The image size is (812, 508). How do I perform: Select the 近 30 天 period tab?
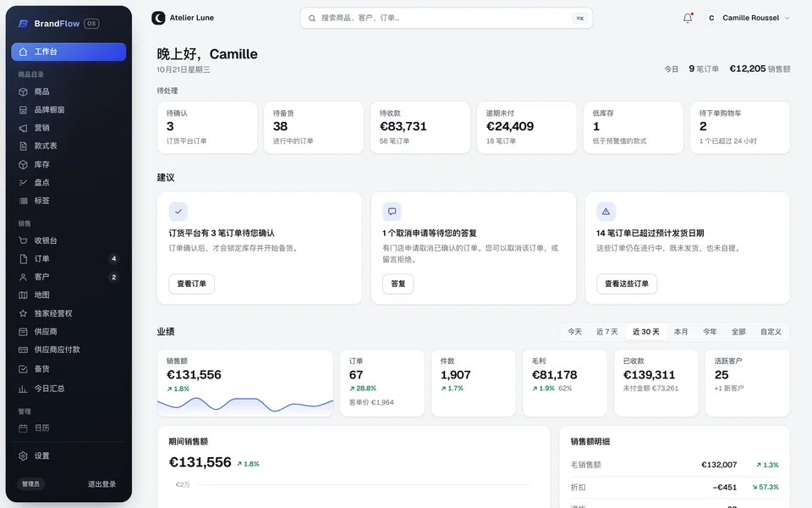click(x=645, y=332)
